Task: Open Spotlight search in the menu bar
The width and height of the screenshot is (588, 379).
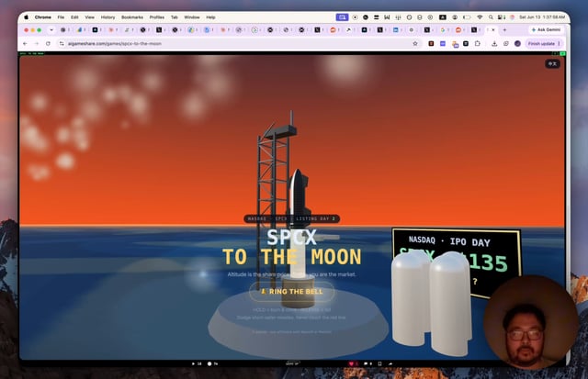Action: click(x=491, y=17)
